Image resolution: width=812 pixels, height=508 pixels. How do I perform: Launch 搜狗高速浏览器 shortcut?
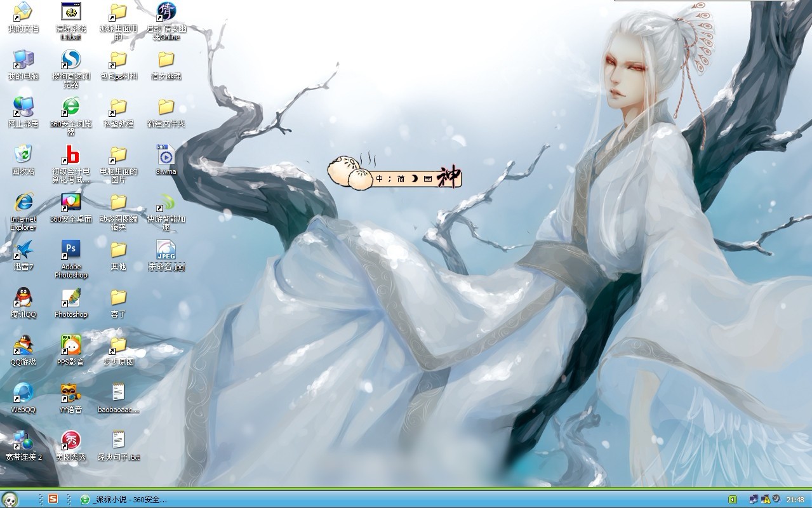(x=71, y=69)
